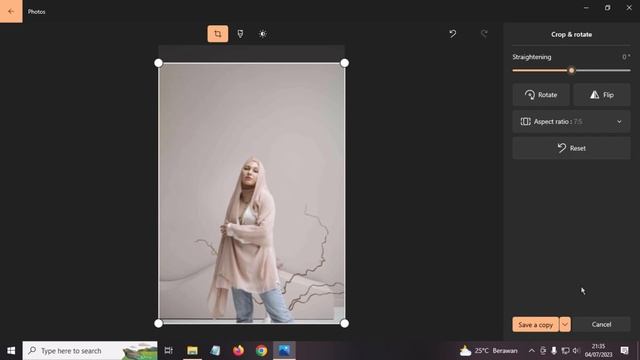Focus the taskbar search box
640x360 pixels.
click(x=90, y=351)
